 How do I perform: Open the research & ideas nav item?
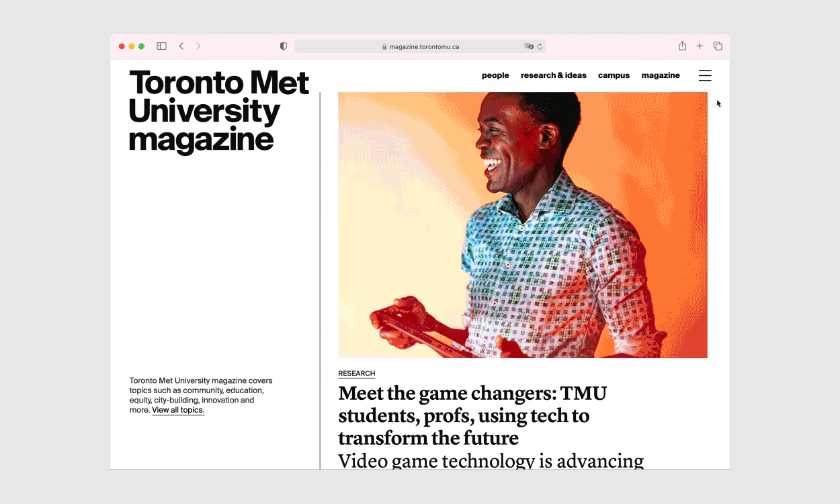coord(554,75)
